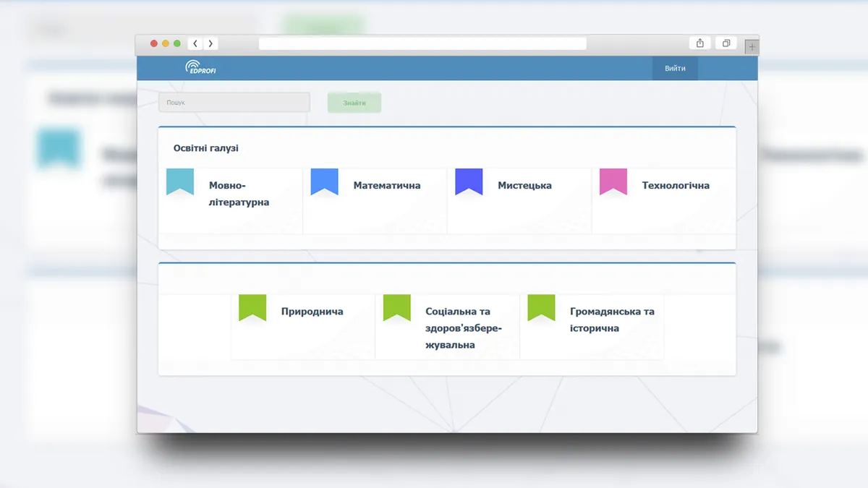Click the green Громадянська та історична bookmark
The height and width of the screenshot is (488, 868).
click(541, 308)
